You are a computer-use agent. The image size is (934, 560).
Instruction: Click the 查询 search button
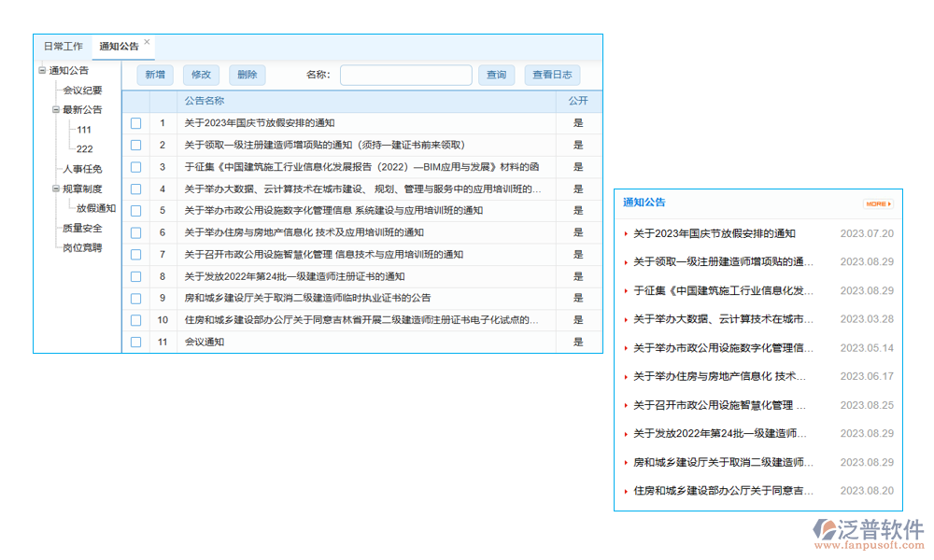[x=497, y=75]
